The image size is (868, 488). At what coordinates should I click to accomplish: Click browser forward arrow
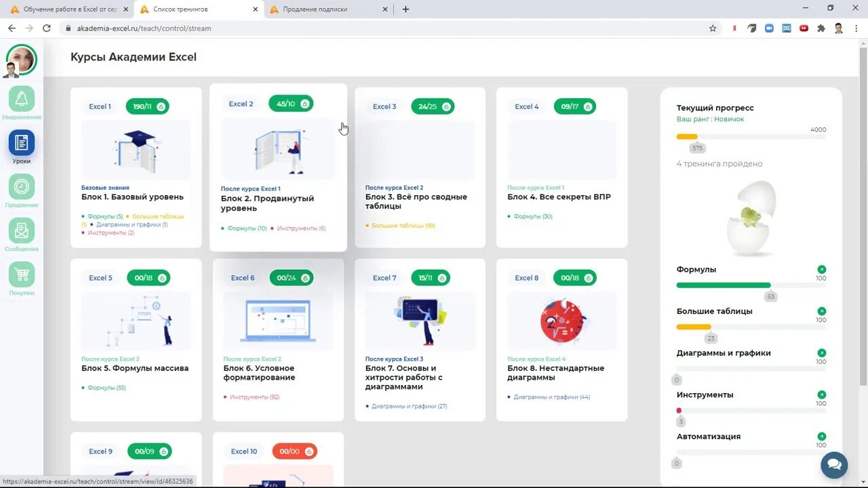pyautogui.click(x=29, y=28)
